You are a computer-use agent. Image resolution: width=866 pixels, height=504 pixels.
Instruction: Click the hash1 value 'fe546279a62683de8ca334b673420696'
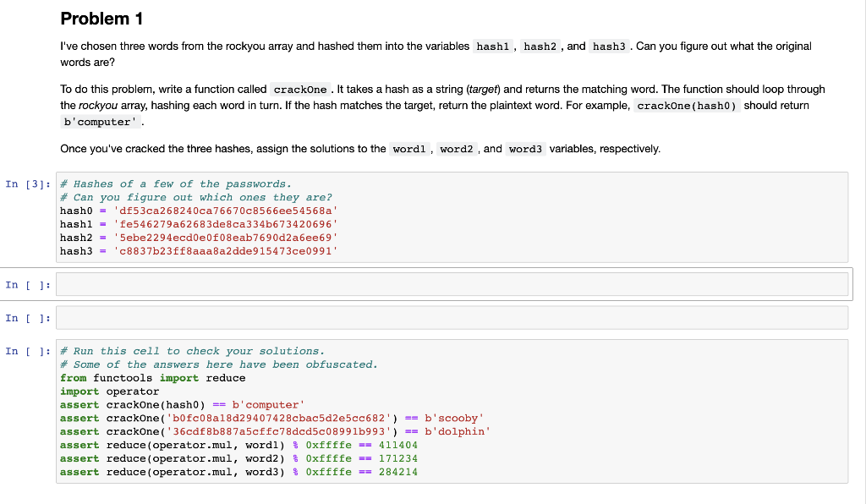(225, 224)
